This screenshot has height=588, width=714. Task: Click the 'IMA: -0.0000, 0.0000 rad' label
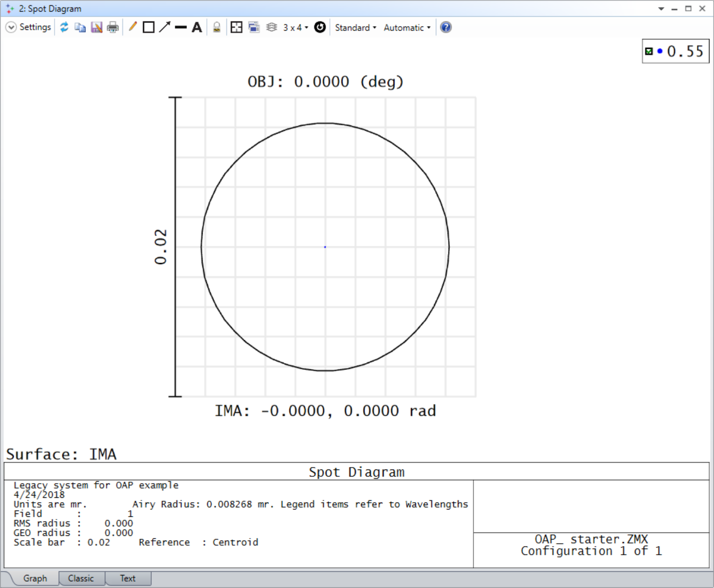pyautogui.click(x=326, y=411)
